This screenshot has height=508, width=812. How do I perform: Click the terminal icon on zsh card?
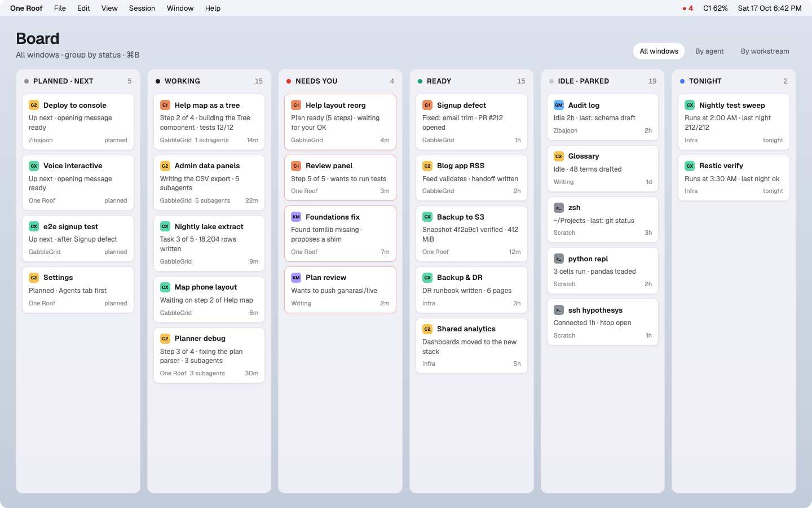click(559, 208)
